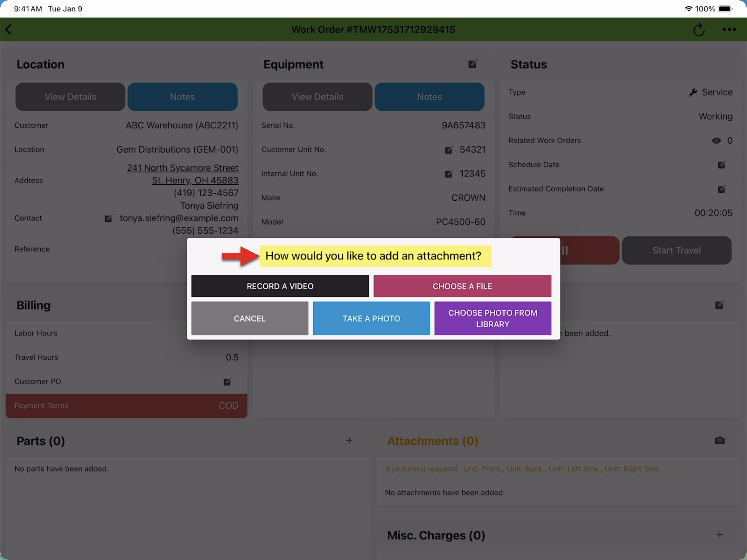Switch to Equipment Notes tab
The width and height of the screenshot is (747, 560).
coord(429,97)
